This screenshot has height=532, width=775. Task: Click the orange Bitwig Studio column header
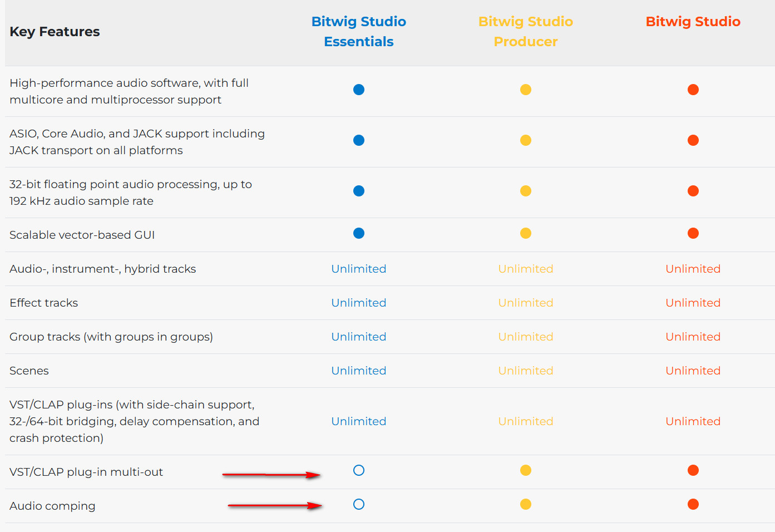pyautogui.click(x=693, y=22)
